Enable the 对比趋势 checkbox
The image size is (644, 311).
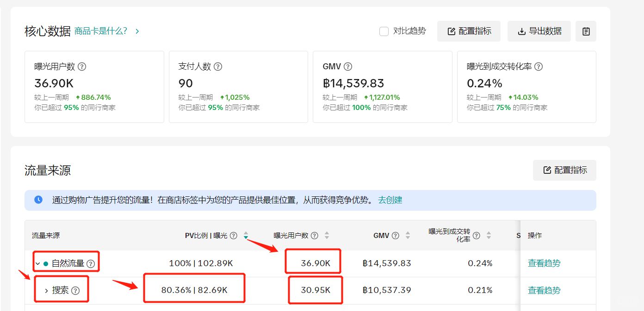pyautogui.click(x=384, y=31)
